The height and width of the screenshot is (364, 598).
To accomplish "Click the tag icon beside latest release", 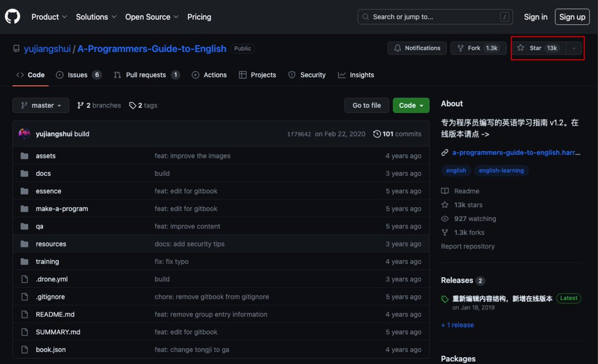I will [445, 299].
